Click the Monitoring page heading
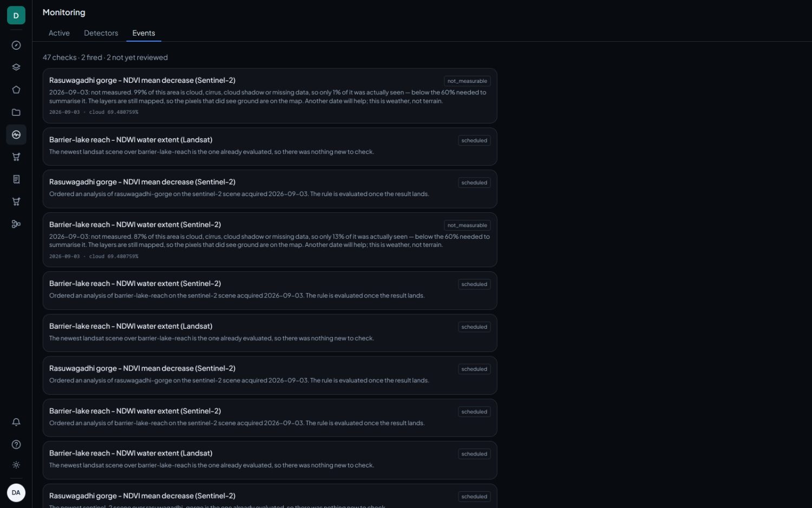Image resolution: width=812 pixels, height=508 pixels. coord(64,12)
